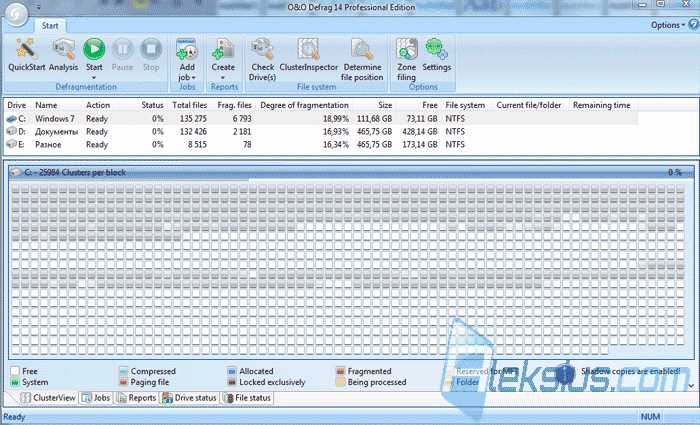Sort by the File system header
Screen dimensions: 700x425
(465, 105)
